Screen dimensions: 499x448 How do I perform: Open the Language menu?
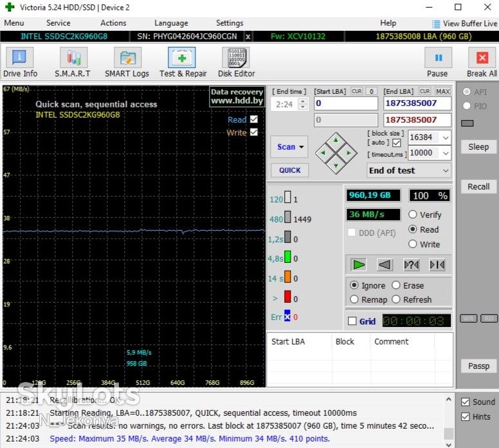[171, 23]
